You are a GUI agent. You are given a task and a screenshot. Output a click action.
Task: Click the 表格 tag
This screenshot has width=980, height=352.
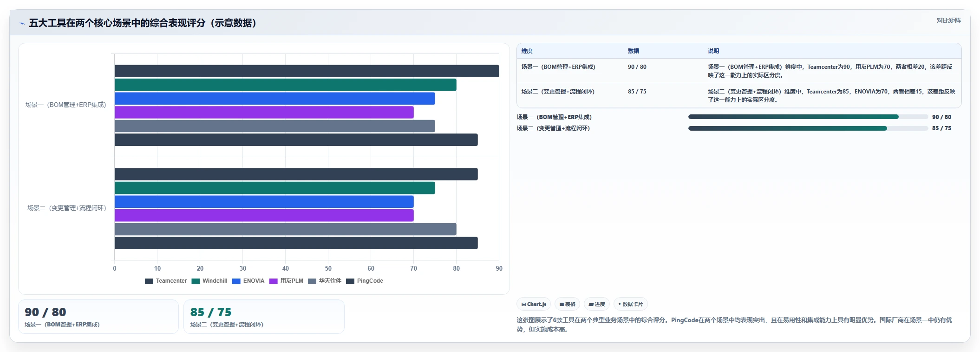pos(567,304)
